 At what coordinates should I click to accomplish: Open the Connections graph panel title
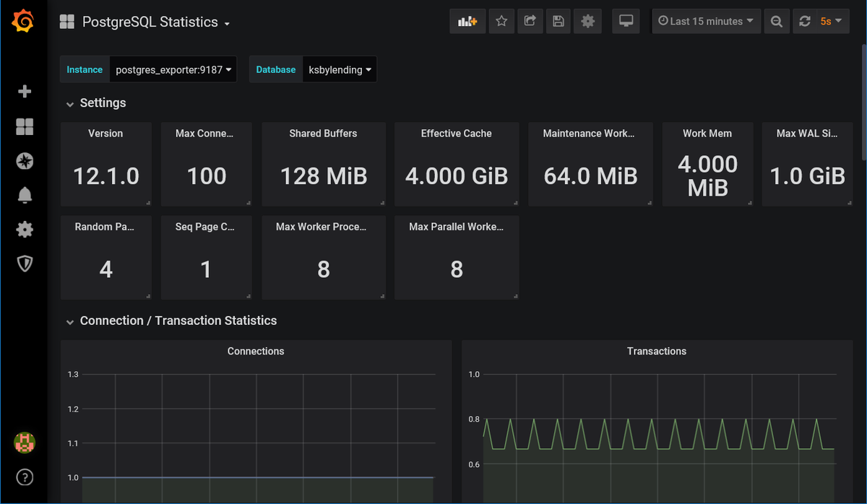tap(256, 351)
